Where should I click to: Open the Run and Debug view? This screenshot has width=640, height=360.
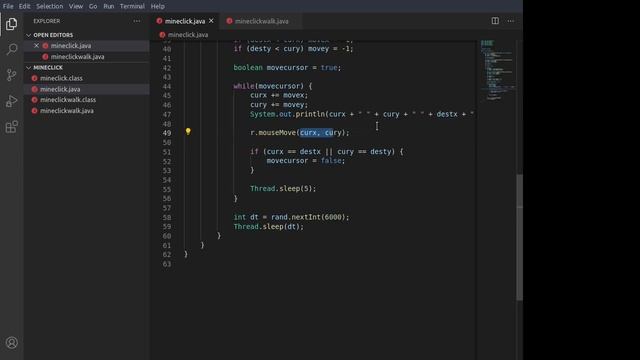(11, 101)
